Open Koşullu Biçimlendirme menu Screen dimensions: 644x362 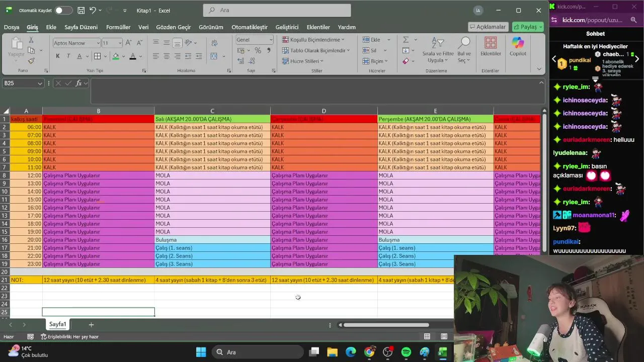click(313, 40)
